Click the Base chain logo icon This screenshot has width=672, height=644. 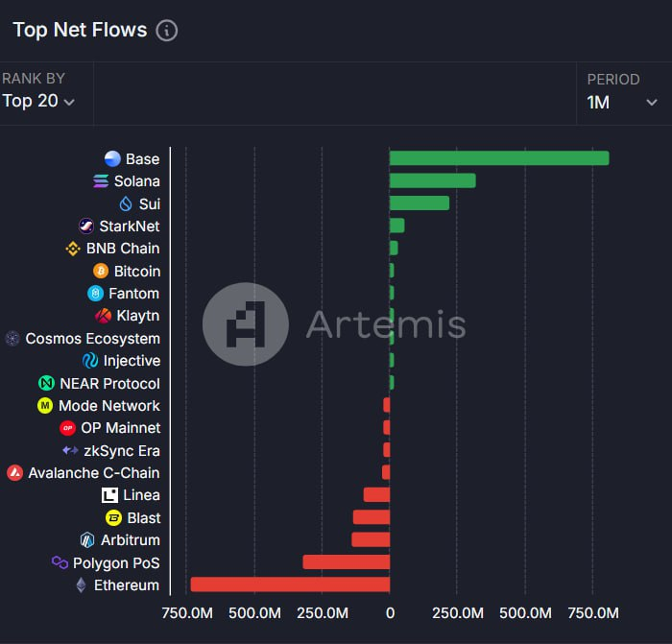[x=112, y=158]
